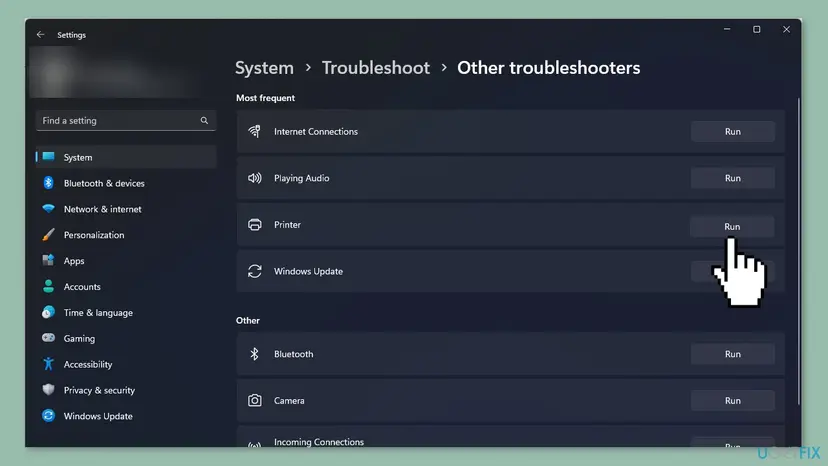
Task: Click the Windows Update sidebar icon
Action: (49, 416)
